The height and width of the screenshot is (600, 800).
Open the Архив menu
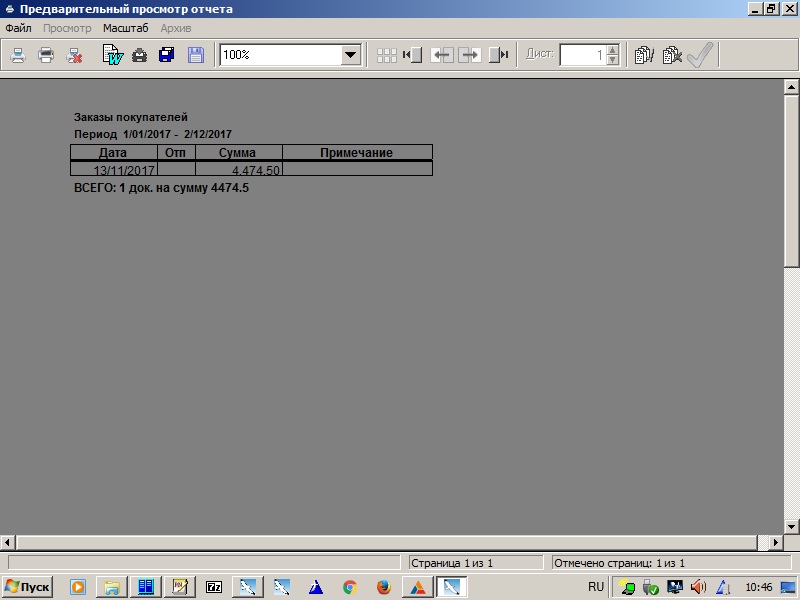tap(175, 28)
